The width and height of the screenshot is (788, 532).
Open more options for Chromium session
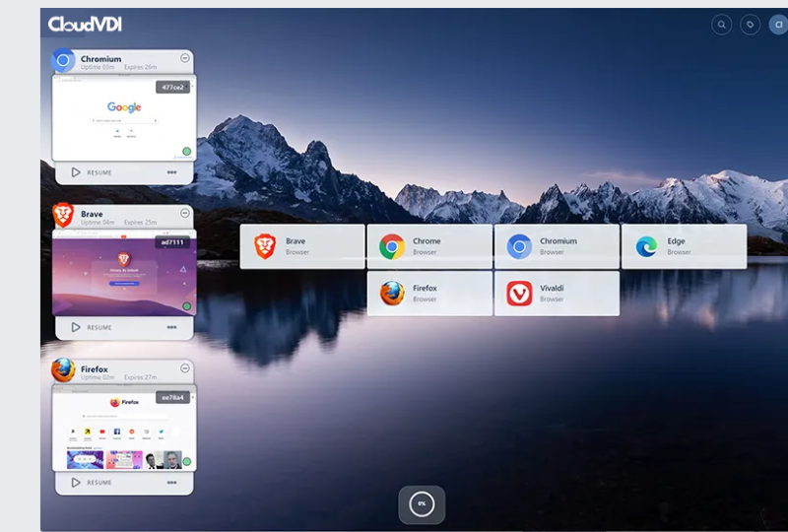tap(171, 172)
